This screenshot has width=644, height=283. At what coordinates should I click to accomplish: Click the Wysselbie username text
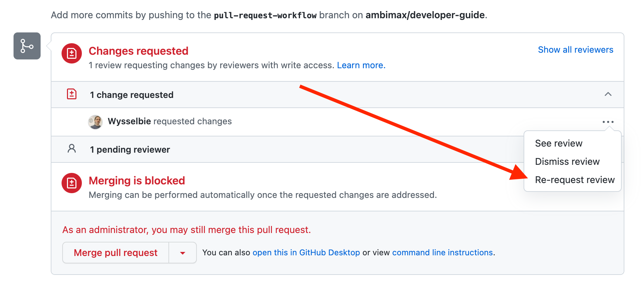tap(129, 121)
